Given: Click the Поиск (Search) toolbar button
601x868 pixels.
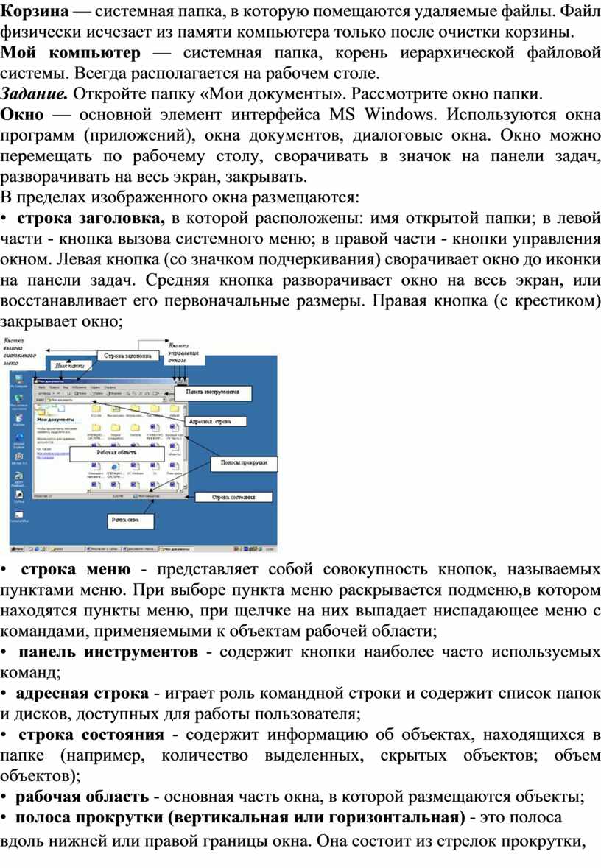Looking at the screenshot, I should coord(81,393).
